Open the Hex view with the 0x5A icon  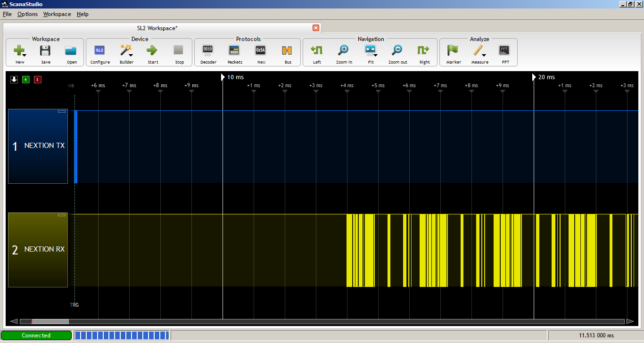(261, 49)
